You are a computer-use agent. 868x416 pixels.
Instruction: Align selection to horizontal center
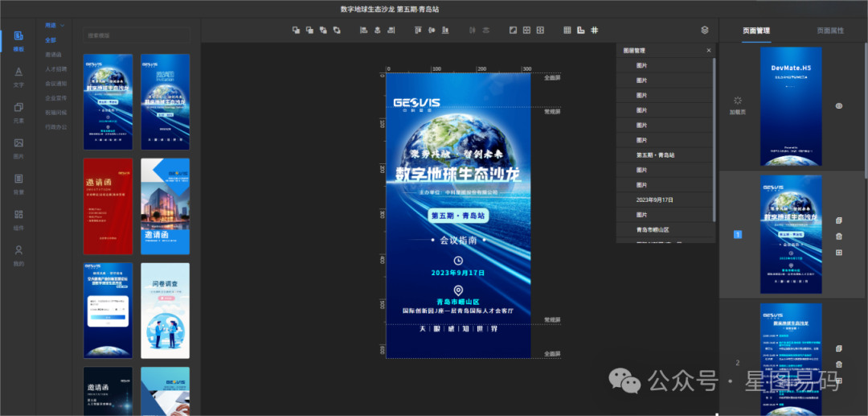point(377,30)
